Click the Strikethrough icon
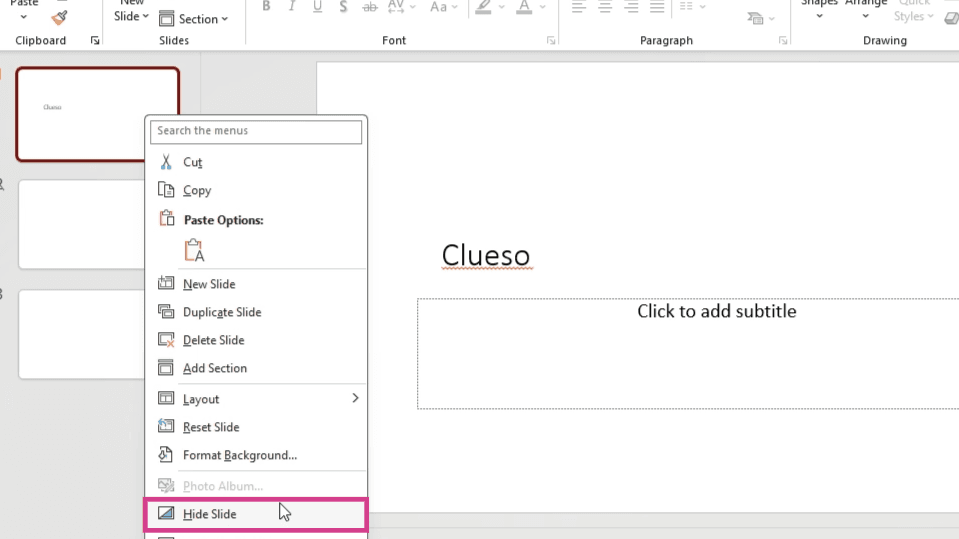Image resolution: width=959 pixels, height=539 pixels. [369, 7]
